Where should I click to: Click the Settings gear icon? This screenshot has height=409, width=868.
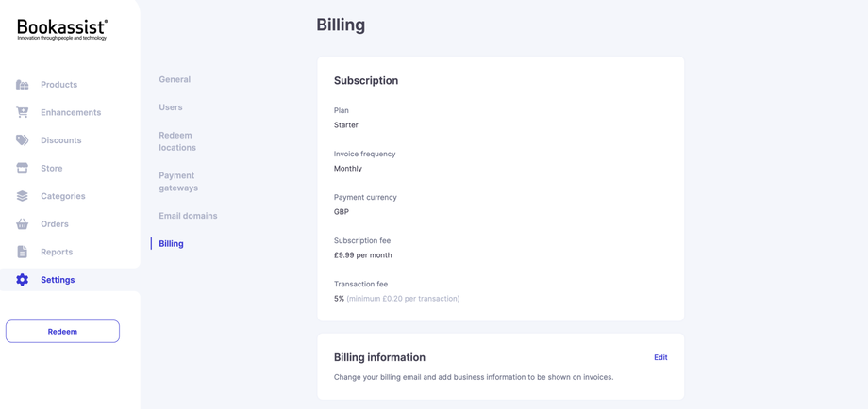click(23, 280)
